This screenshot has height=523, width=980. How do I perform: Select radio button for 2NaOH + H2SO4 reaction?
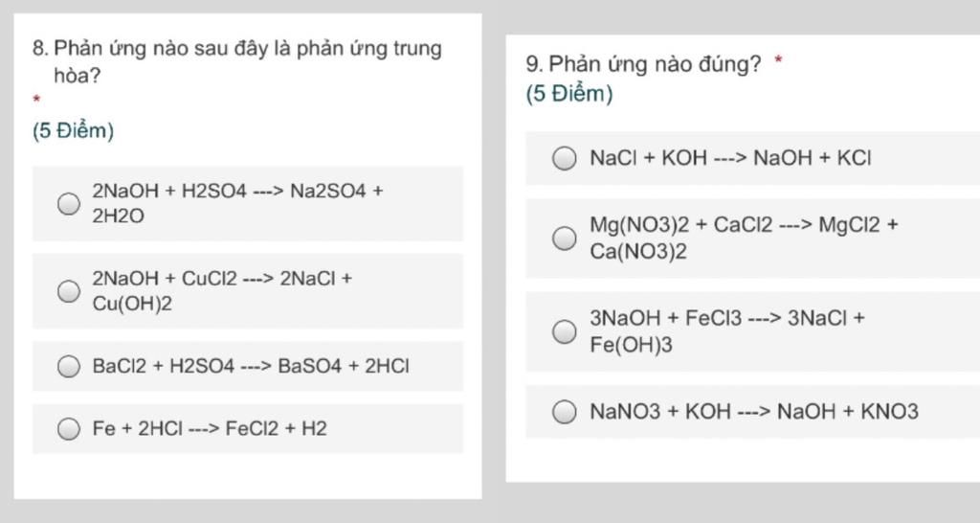(69, 203)
